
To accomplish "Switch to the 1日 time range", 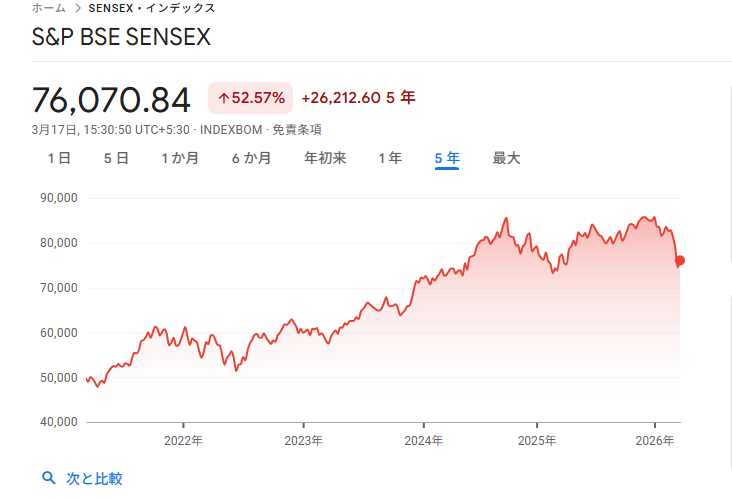I will [x=59, y=158].
